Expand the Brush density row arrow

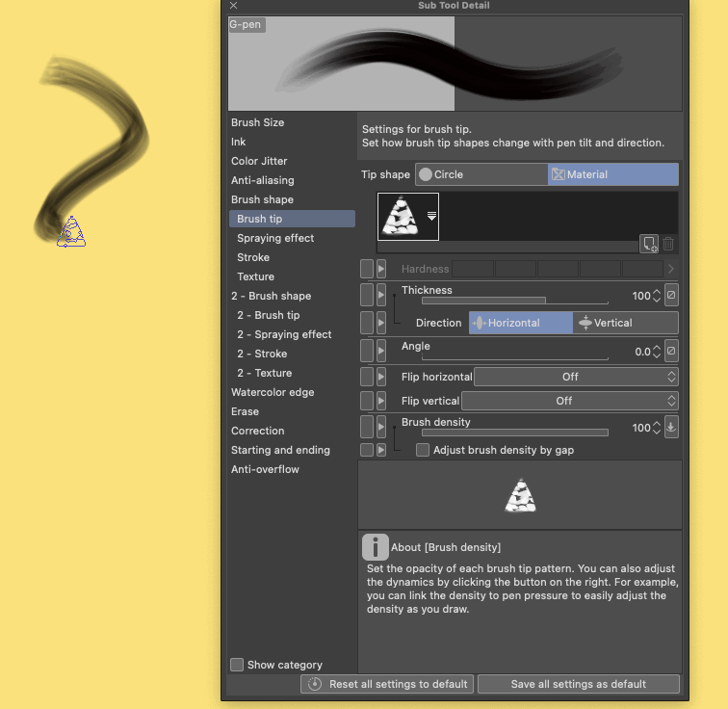pyautogui.click(x=381, y=427)
